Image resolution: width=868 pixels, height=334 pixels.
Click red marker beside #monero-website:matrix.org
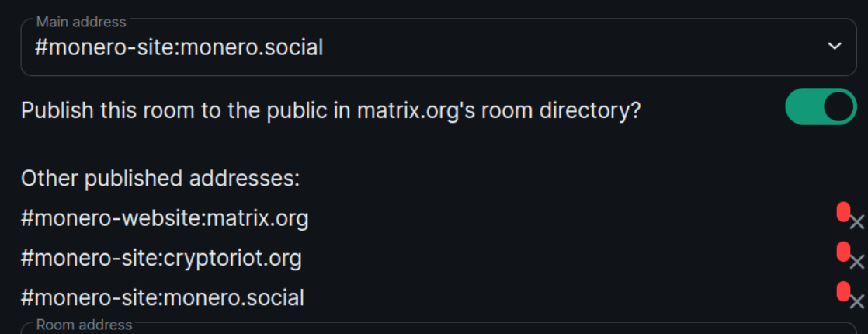click(842, 212)
